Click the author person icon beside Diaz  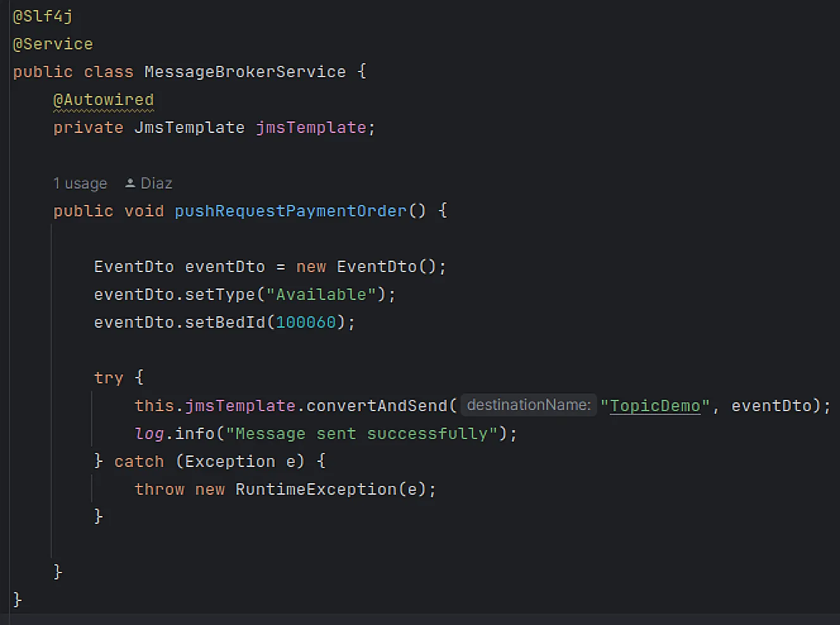(x=130, y=183)
